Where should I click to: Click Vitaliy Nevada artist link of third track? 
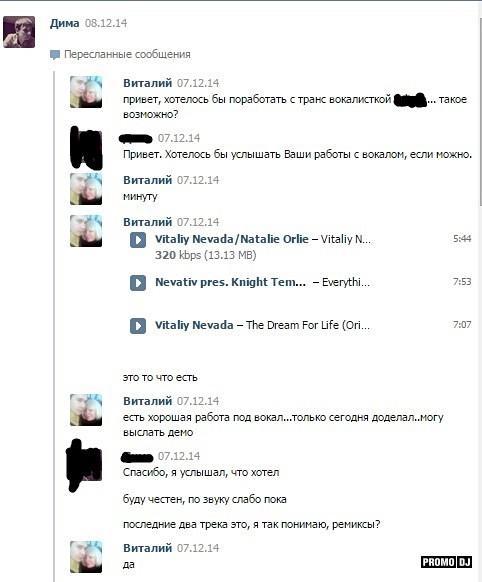194,325
